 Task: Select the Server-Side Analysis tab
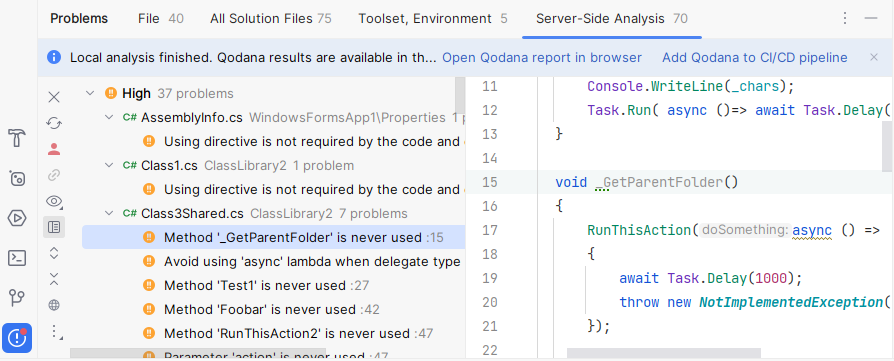coord(612,19)
